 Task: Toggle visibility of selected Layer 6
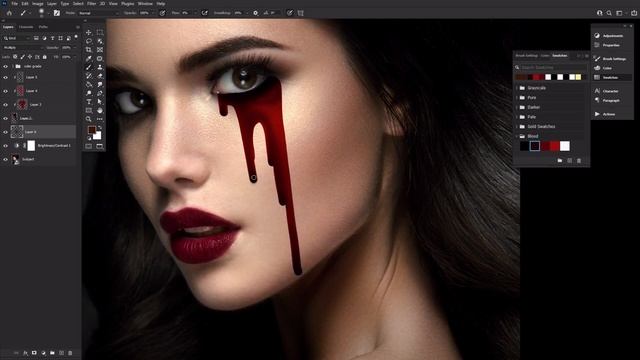pos(5,132)
